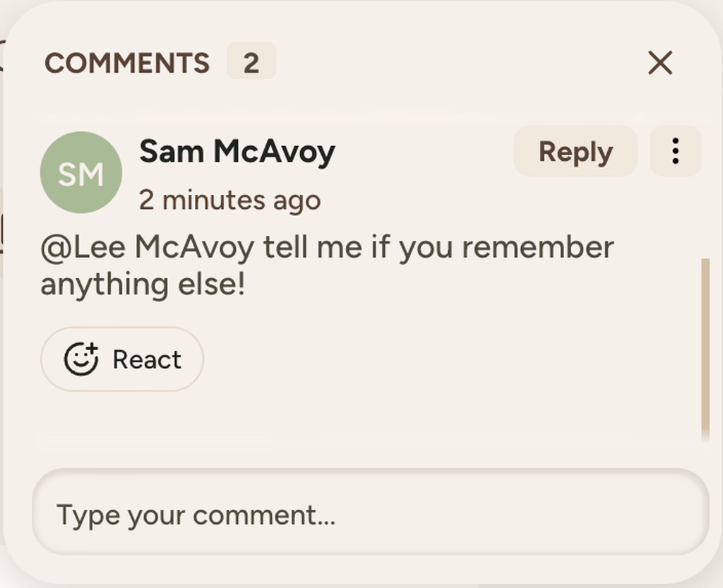Open the @Lee McAvoy mention
This screenshot has width=723, height=588.
click(x=147, y=248)
